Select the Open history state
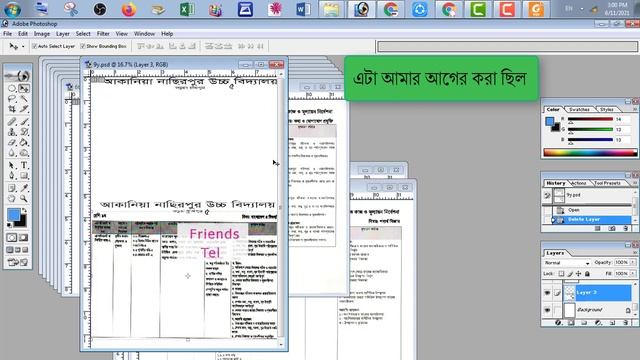The height and width of the screenshot is (360, 640). coord(591,210)
